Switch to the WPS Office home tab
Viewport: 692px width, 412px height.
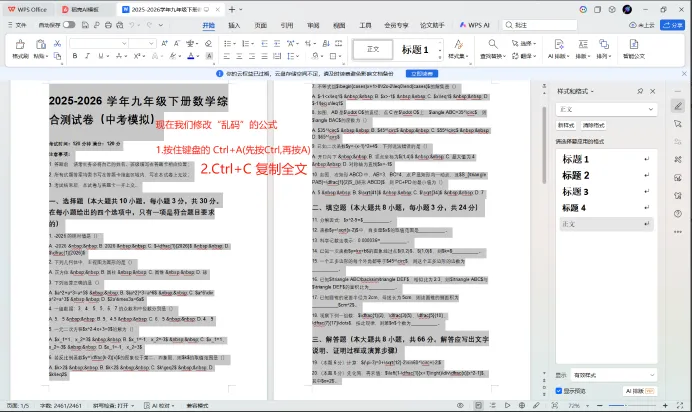(27, 9)
